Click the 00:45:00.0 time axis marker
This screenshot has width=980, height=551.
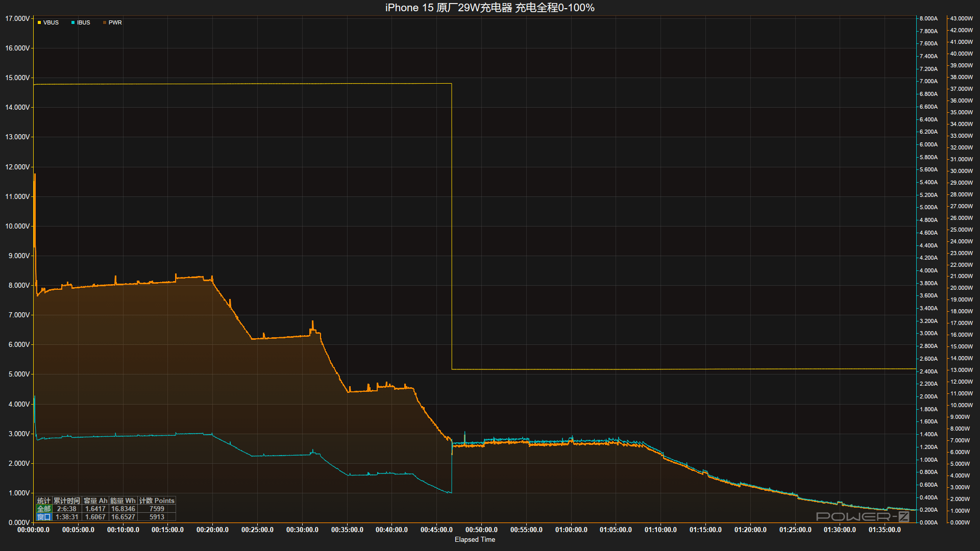tap(436, 530)
